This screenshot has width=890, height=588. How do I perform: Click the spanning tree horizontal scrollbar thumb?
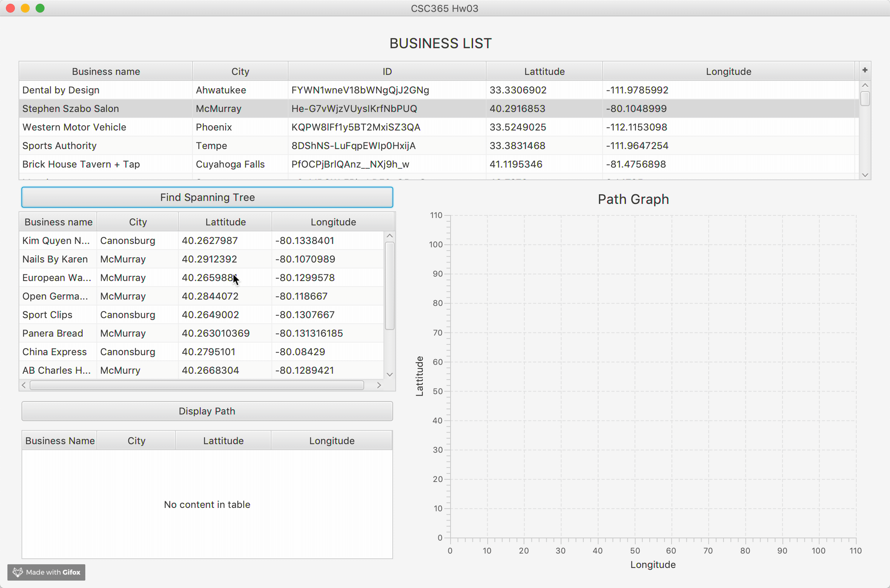(197, 385)
